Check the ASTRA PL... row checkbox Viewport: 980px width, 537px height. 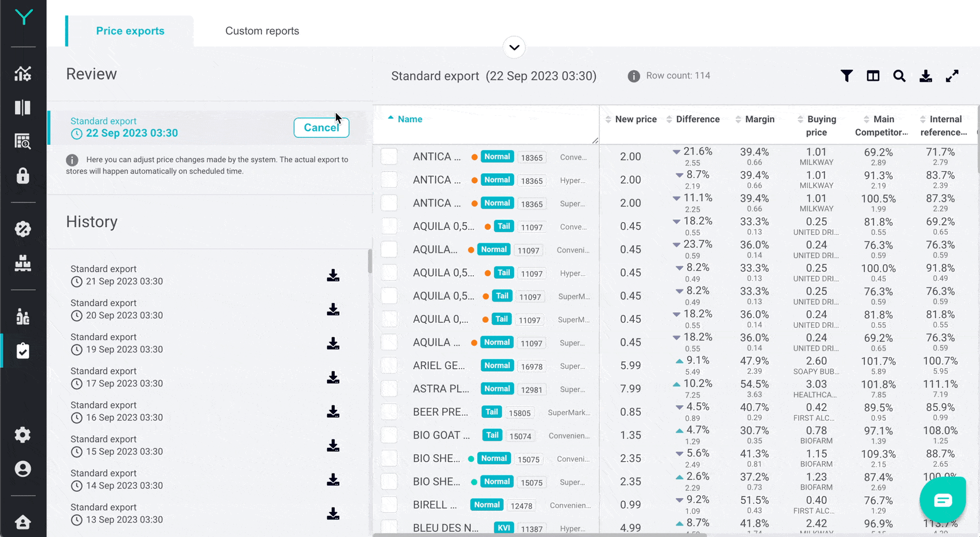point(389,389)
